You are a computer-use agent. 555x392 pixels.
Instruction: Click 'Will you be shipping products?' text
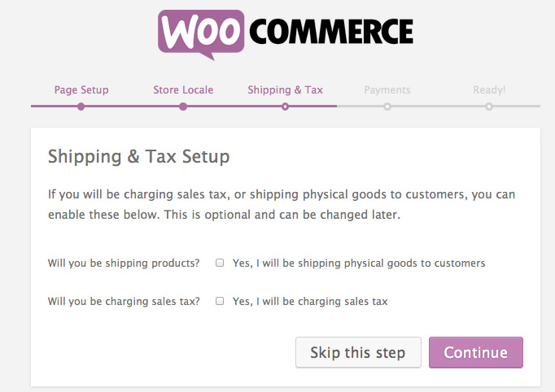point(124,263)
